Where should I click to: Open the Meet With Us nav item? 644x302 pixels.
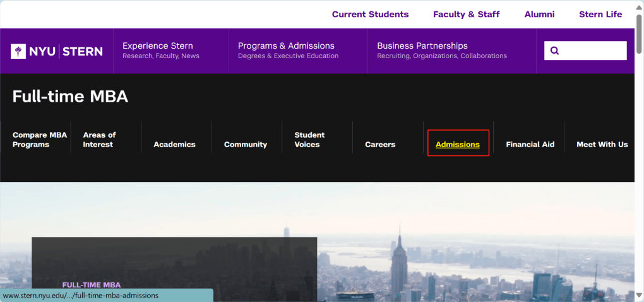coord(602,145)
